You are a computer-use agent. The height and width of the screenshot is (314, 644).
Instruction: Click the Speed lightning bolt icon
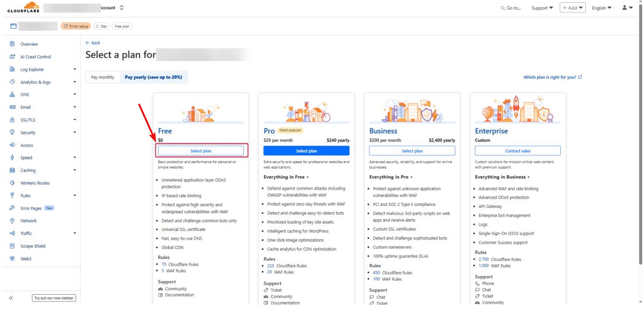(x=12, y=158)
